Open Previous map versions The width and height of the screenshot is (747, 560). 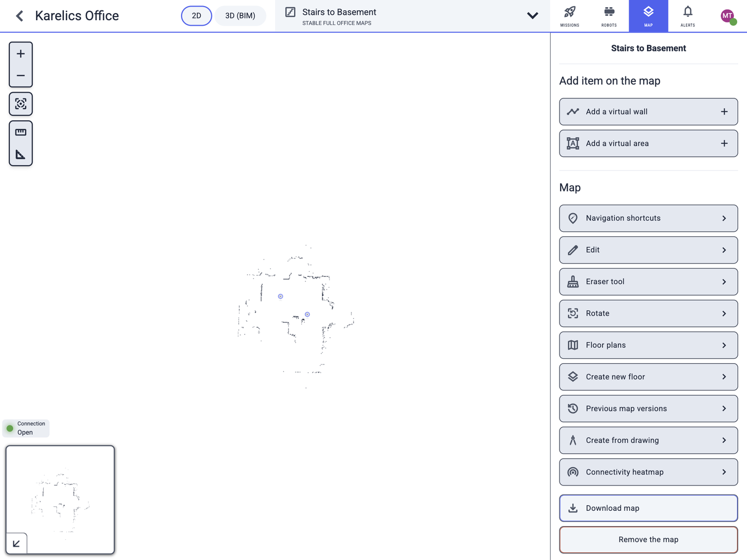[649, 409]
